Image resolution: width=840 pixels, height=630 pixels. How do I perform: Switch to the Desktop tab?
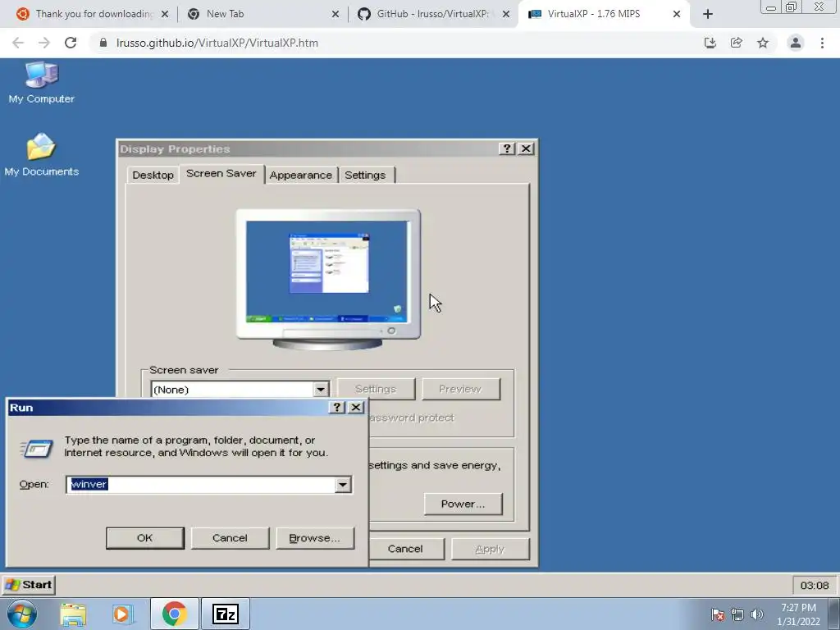pos(153,176)
